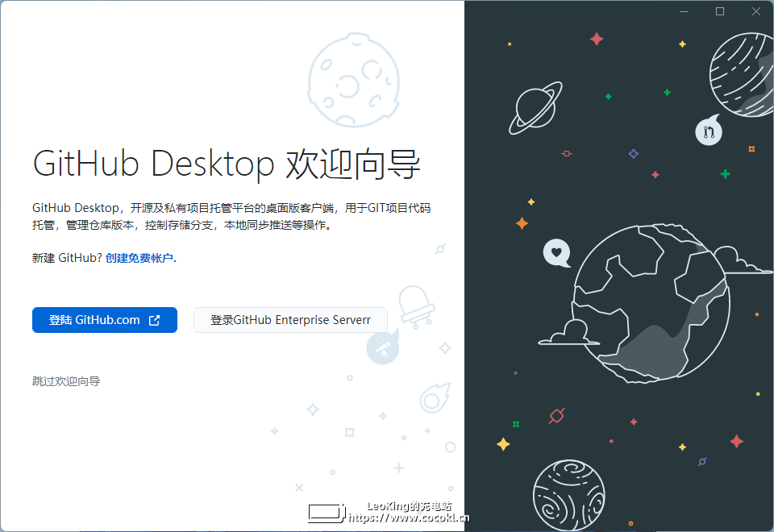
Task: Click the external-link icon on 登陆 GitHub.com
Action: [x=155, y=320]
